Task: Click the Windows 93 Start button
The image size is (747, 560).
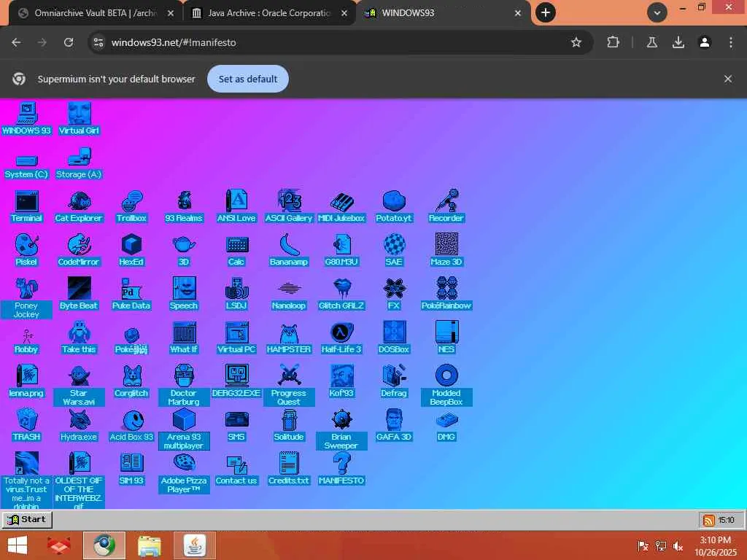Action: tap(27, 519)
